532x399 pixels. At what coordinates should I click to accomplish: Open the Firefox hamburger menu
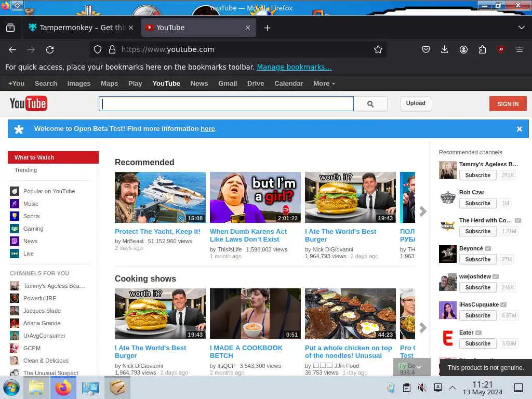tap(520, 49)
